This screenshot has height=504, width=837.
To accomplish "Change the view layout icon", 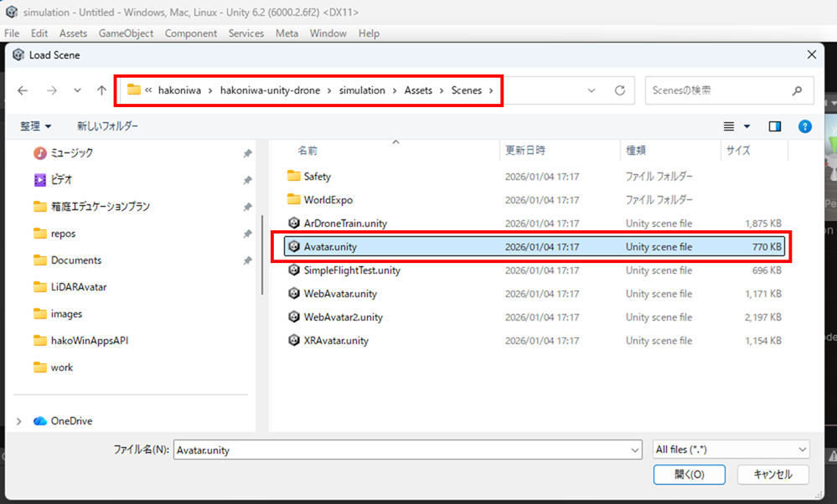I will (729, 126).
